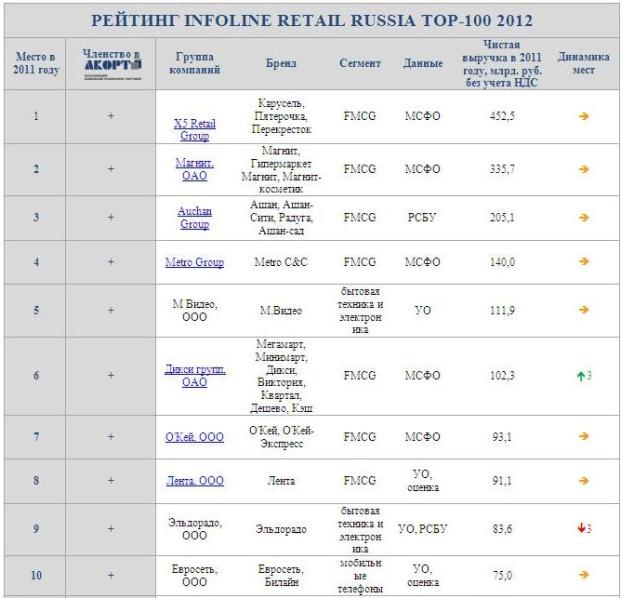
Task: Open the X5 Retail Group link
Action: (194, 130)
